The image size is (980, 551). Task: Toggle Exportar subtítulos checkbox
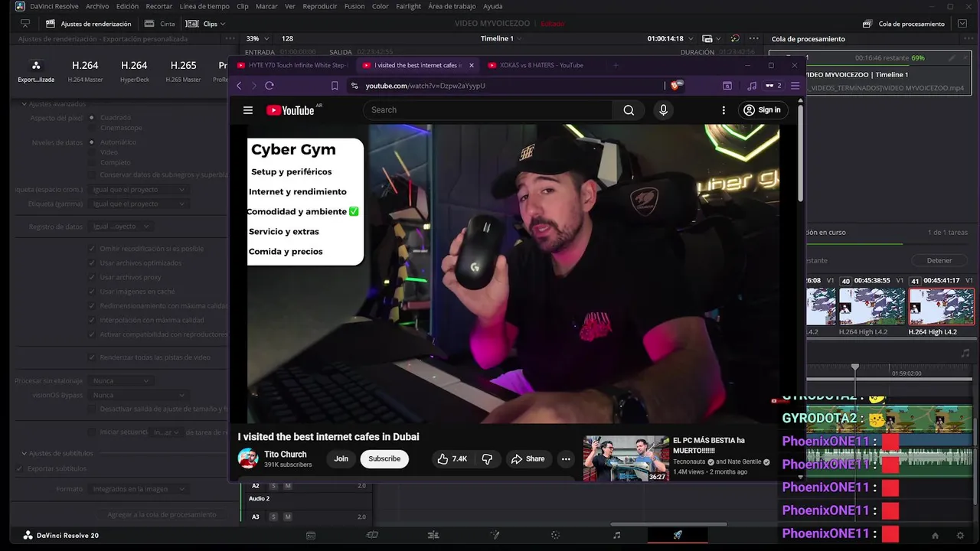[x=21, y=468]
